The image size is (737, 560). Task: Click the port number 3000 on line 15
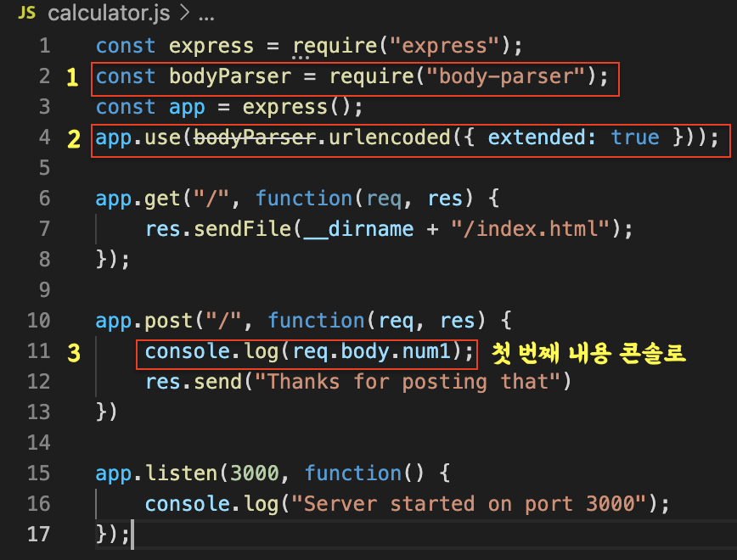click(254, 473)
